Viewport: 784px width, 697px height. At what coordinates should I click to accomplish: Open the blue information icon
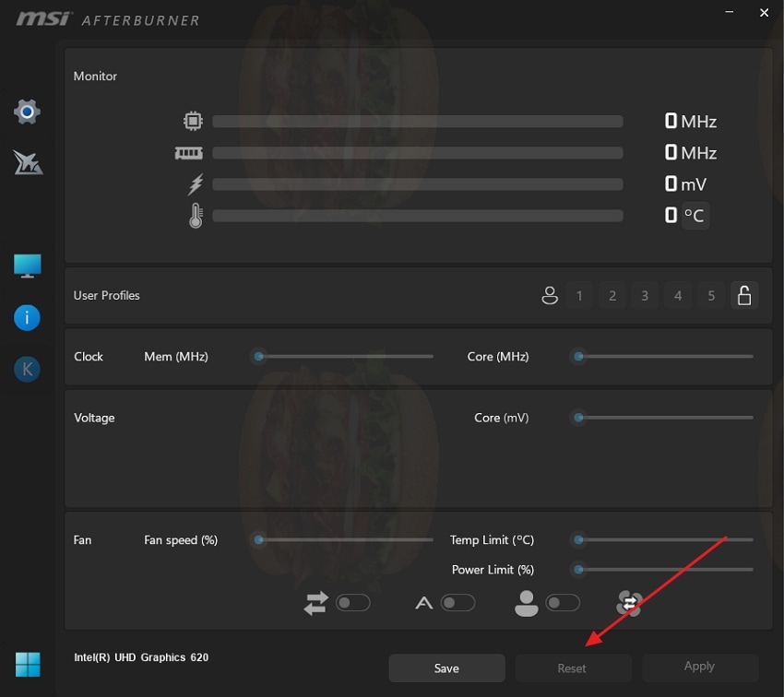pos(27,318)
